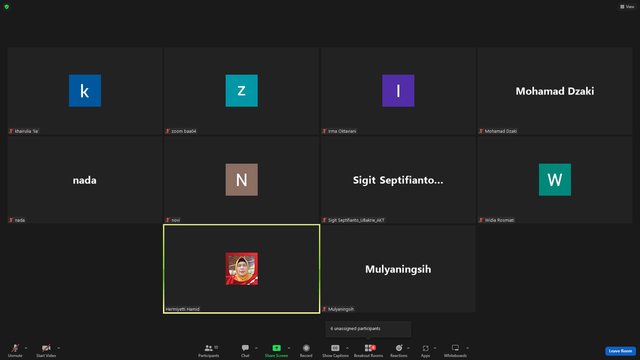This screenshot has width=640, height=360.
Task: Unmute the microphone in the toolbar
Action: (15, 350)
